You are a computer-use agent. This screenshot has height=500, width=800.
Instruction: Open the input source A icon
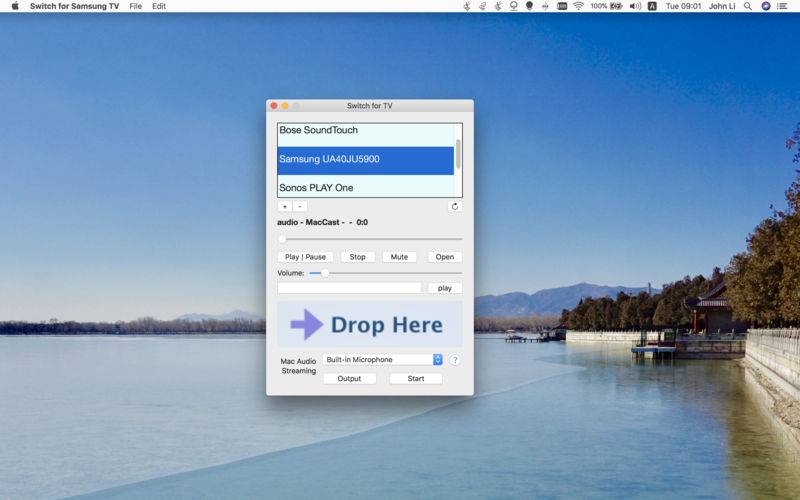[652, 6]
